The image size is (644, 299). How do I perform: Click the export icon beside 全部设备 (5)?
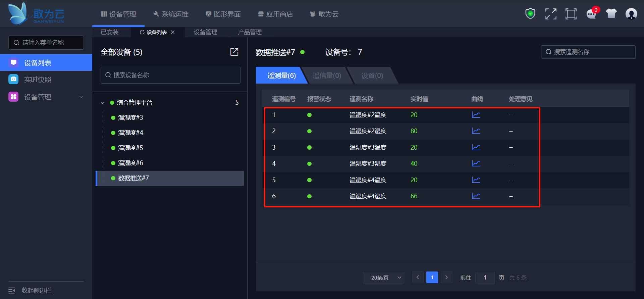tap(234, 52)
